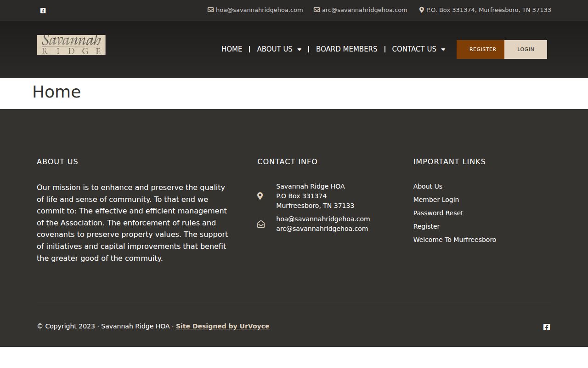588x368 pixels.
Task: Go to Home in navigation menu
Action: pyautogui.click(x=232, y=49)
